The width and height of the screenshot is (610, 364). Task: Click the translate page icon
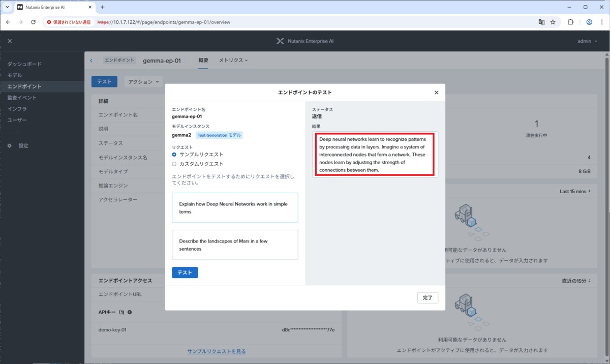coord(542,22)
